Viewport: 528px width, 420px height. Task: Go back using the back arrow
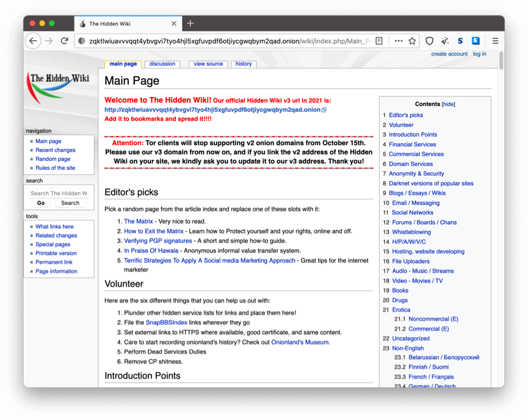click(33, 40)
